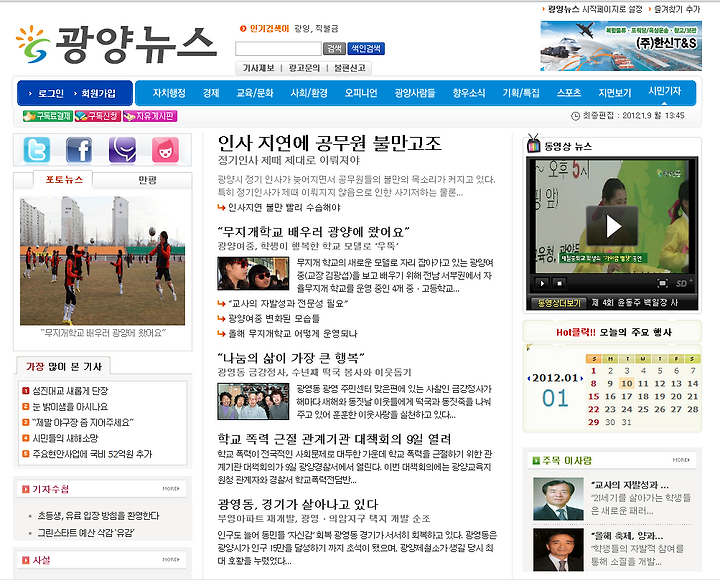
Task: Open related link 인사지연 불만 빨리 수습해야
Action: (284, 208)
